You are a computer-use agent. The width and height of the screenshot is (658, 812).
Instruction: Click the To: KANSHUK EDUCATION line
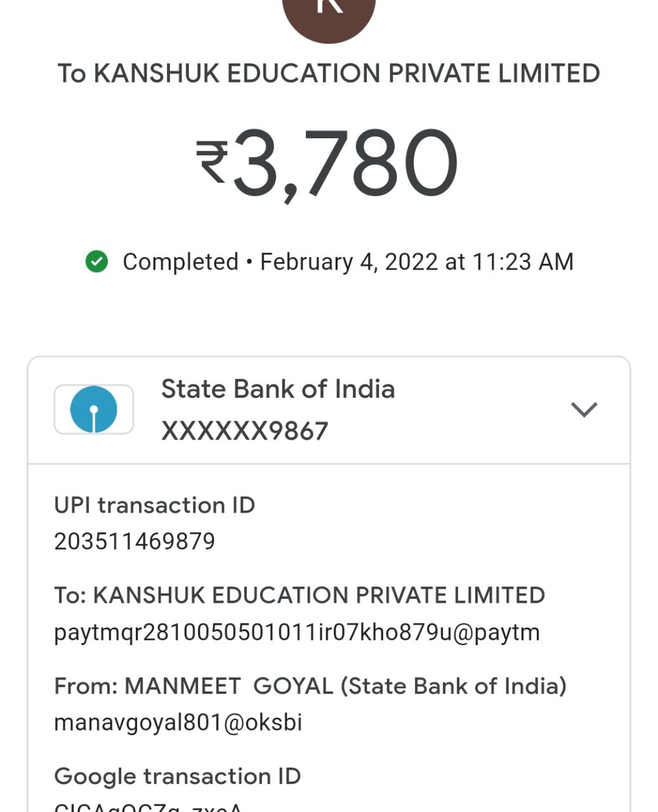[x=299, y=596]
